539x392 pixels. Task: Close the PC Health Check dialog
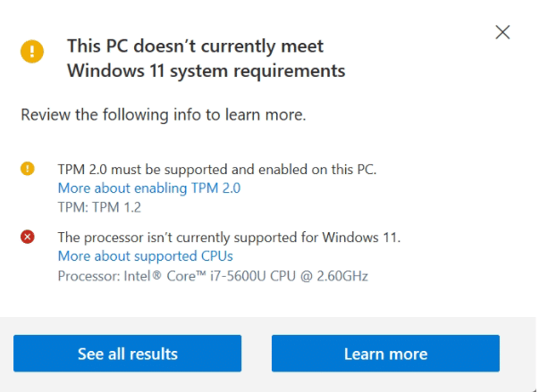[x=502, y=32]
